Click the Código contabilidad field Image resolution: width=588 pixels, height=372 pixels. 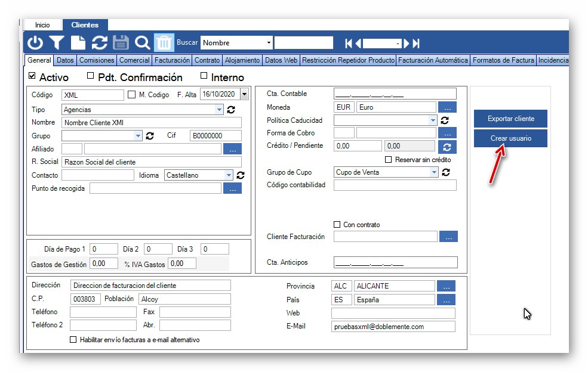tap(395, 185)
